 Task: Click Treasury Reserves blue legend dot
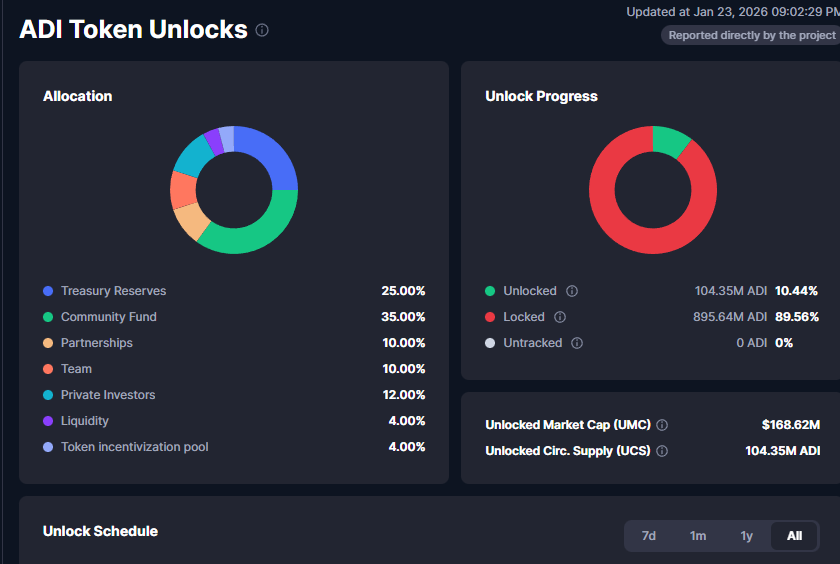(48, 291)
